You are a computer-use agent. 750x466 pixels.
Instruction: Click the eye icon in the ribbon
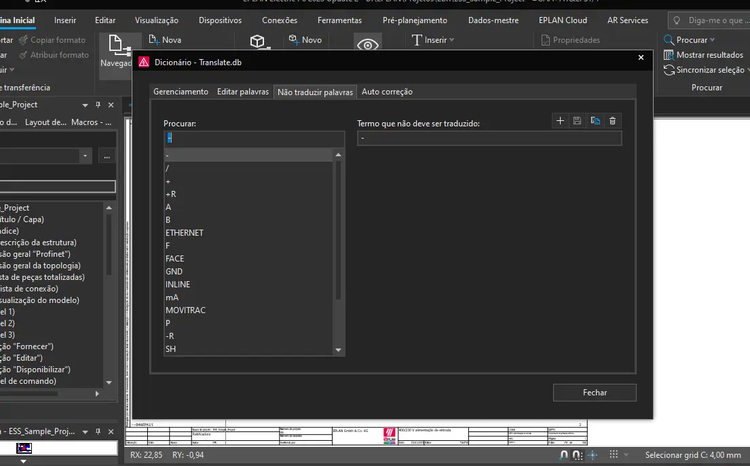[368, 45]
